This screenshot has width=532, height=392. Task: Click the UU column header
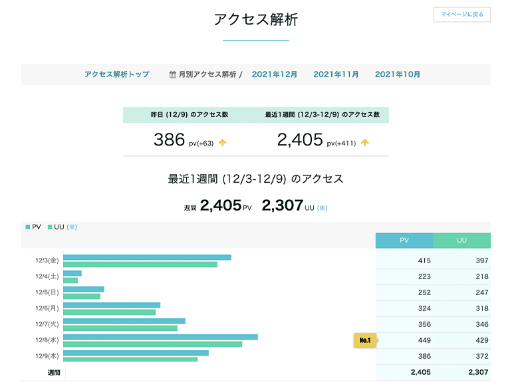(462, 241)
